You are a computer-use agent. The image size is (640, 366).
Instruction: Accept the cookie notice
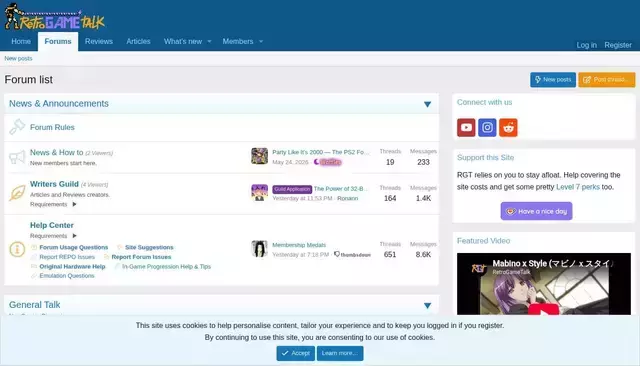pos(296,353)
